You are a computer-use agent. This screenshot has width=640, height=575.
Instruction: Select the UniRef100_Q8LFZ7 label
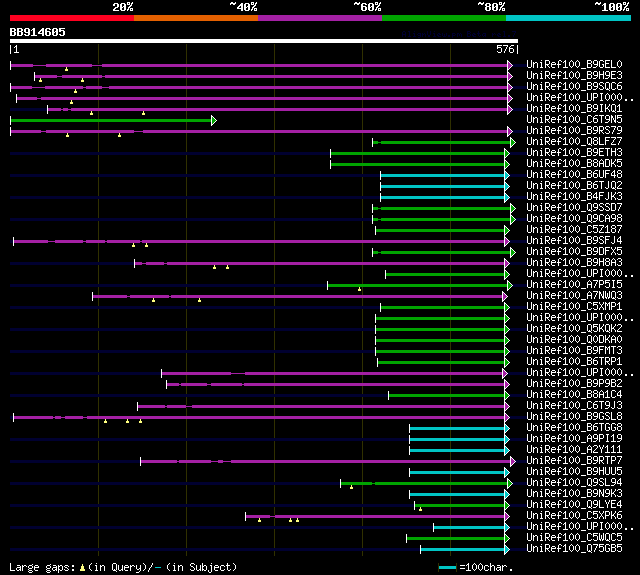pos(574,142)
